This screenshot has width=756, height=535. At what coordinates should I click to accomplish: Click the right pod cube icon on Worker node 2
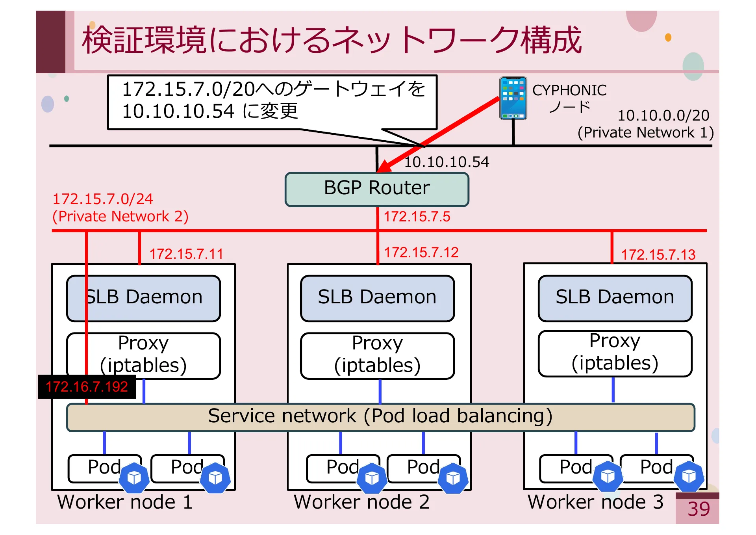[x=452, y=478]
